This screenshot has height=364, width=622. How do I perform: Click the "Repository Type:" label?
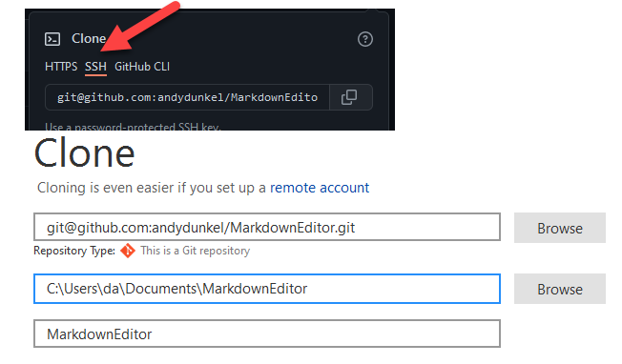click(74, 251)
